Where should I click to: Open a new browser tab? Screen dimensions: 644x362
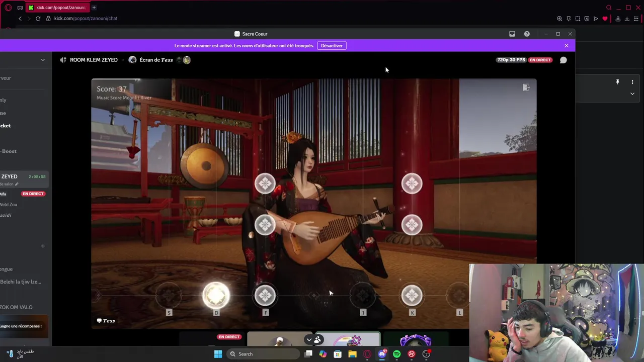point(94,8)
